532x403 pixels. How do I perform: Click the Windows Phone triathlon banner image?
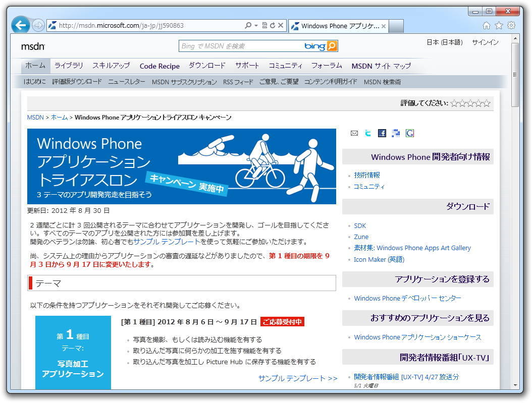pos(182,166)
